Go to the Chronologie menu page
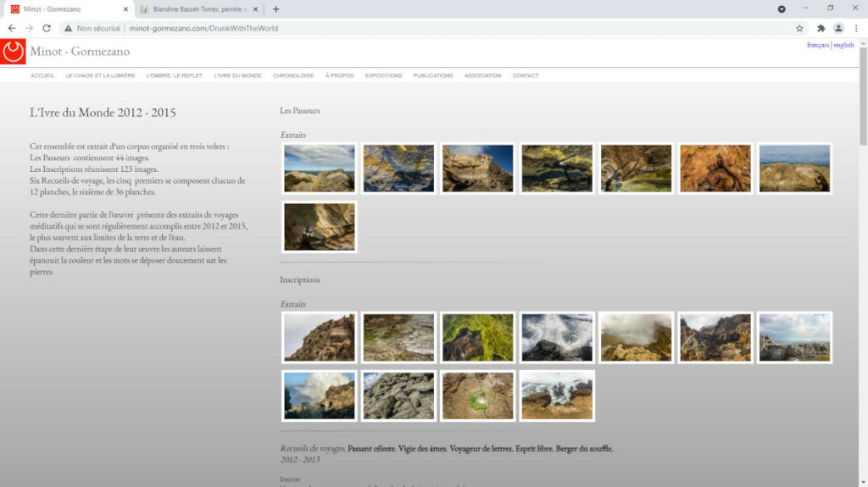This screenshot has height=487, width=868. click(293, 76)
